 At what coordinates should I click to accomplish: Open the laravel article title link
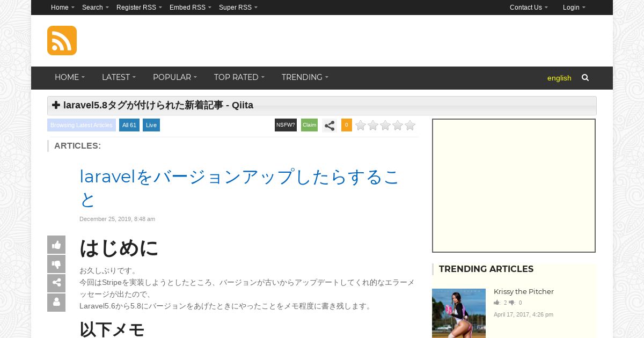coord(239,188)
